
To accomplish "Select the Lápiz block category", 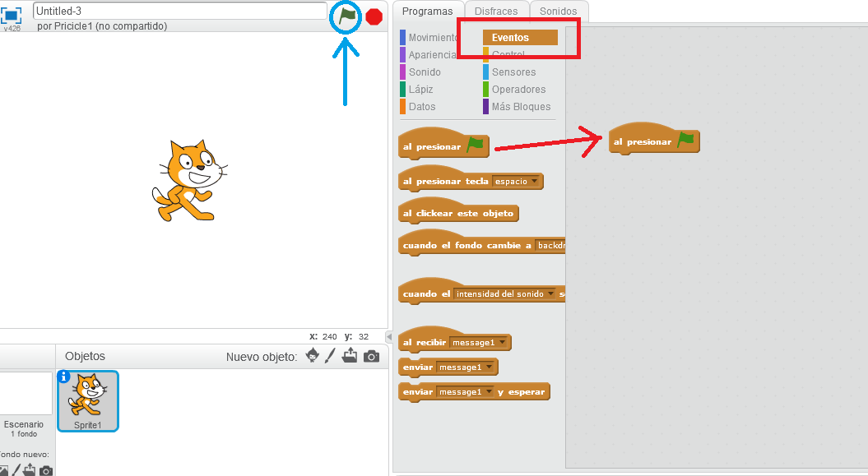I will [417, 89].
